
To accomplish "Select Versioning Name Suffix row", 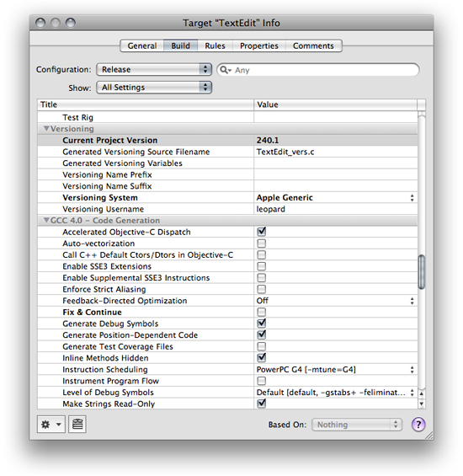I will pyautogui.click(x=227, y=186).
